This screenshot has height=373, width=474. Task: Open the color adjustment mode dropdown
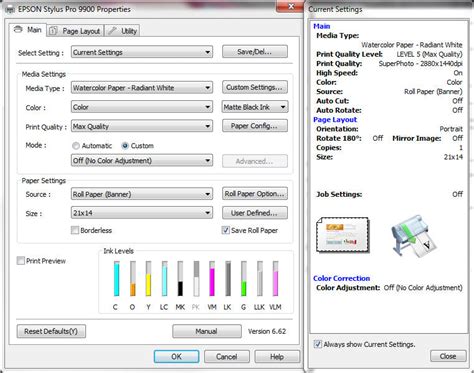142,160
